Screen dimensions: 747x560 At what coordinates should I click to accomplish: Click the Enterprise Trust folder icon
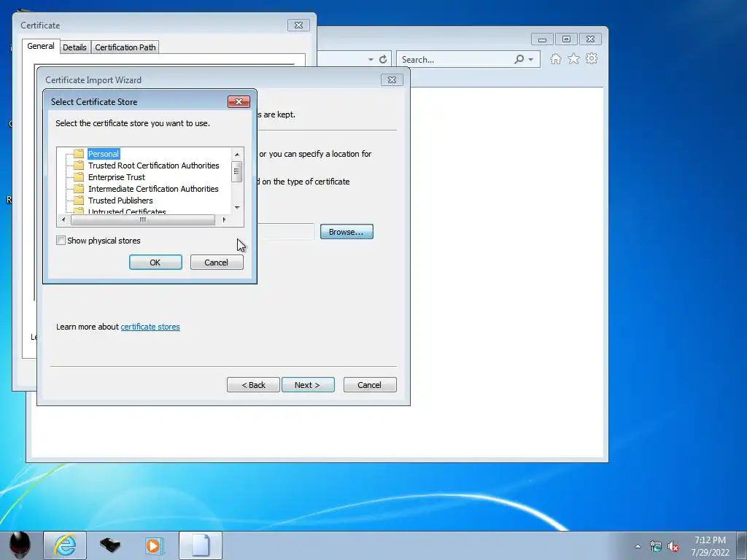pyautogui.click(x=79, y=177)
